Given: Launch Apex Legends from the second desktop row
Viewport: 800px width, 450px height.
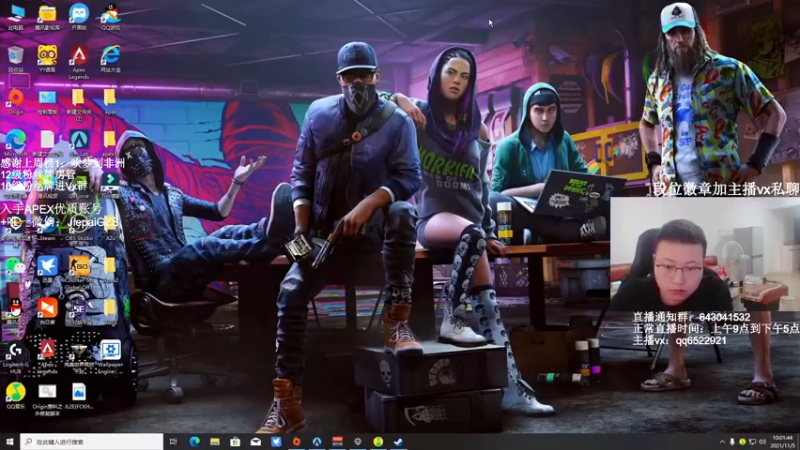Looking at the screenshot, I should point(79,61).
